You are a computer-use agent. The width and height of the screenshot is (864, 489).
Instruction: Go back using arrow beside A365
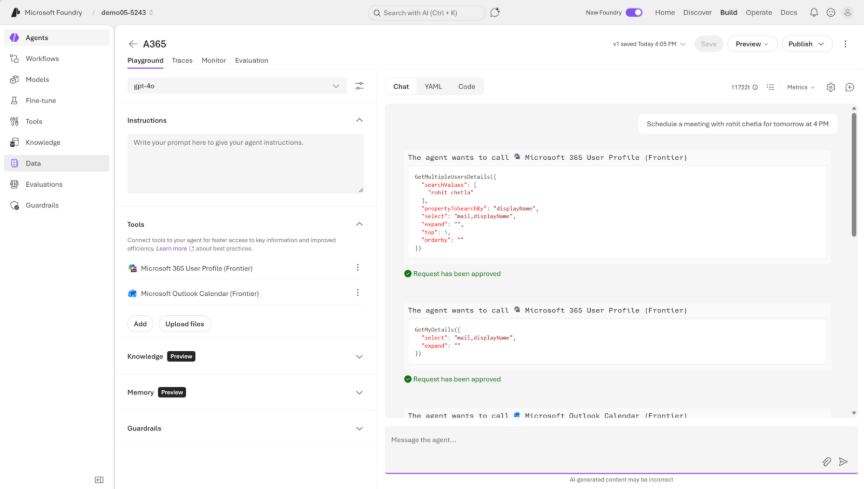coord(133,44)
